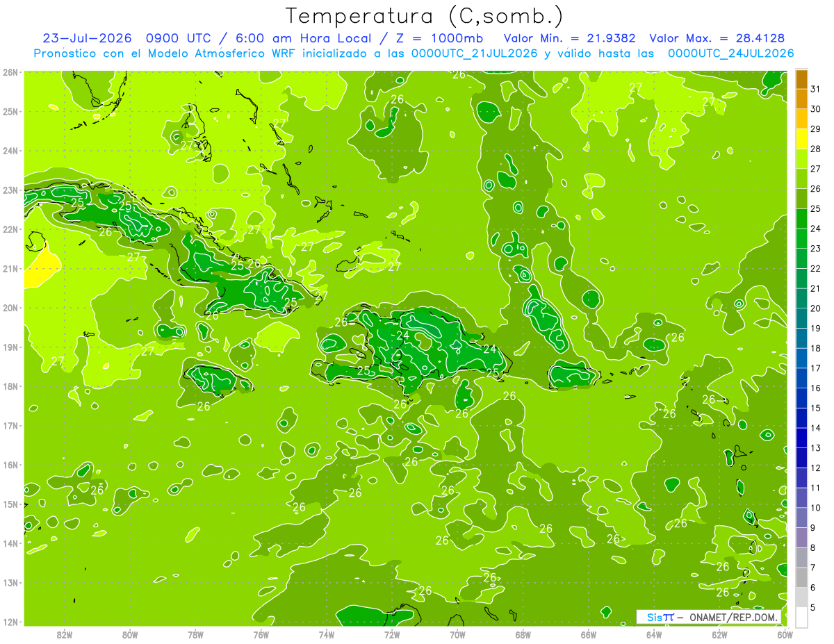Click the 'Sisπ' logo text
This screenshot has width=834, height=644.
point(660,617)
